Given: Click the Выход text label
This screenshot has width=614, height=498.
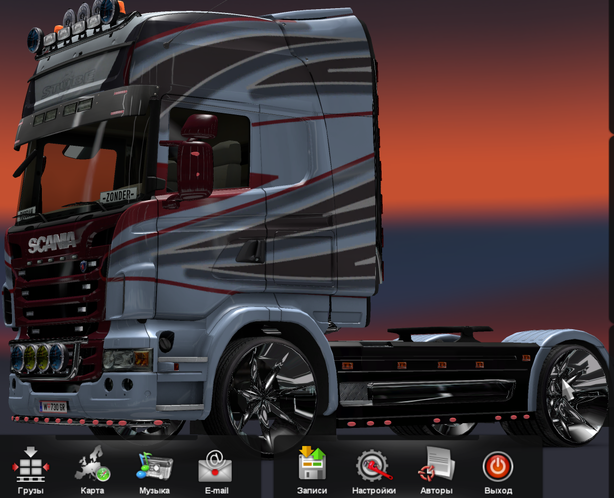Looking at the screenshot, I should pyautogui.click(x=498, y=491).
